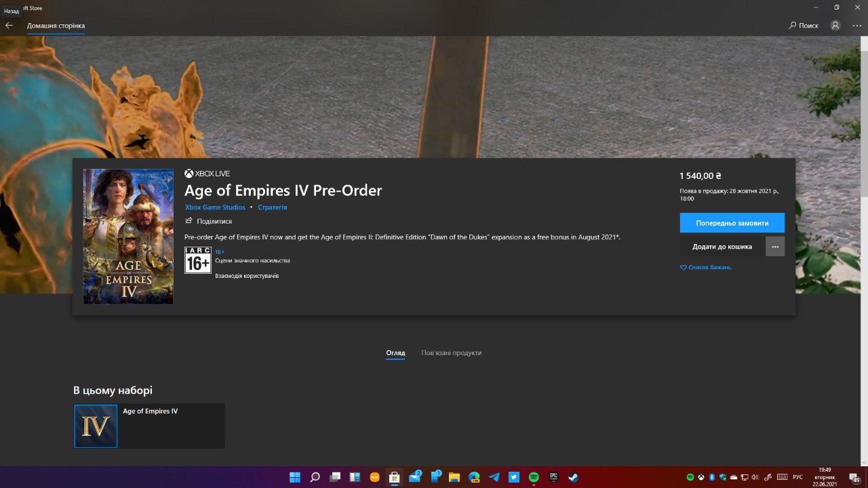This screenshot has width=868, height=488.
Task: Open clock and date 19:49 panel
Action: pos(825,477)
